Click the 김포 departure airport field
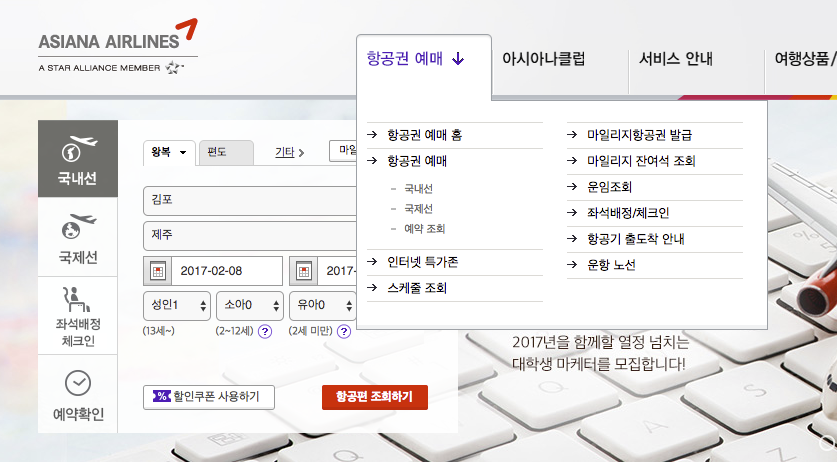This screenshot has height=472, width=837. click(x=250, y=201)
